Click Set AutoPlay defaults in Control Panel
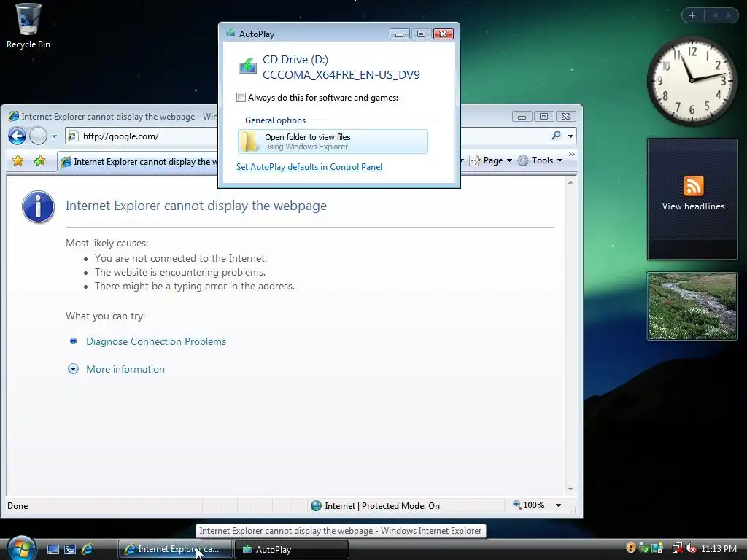The width and height of the screenshot is (747, 560). coord(309,167)
